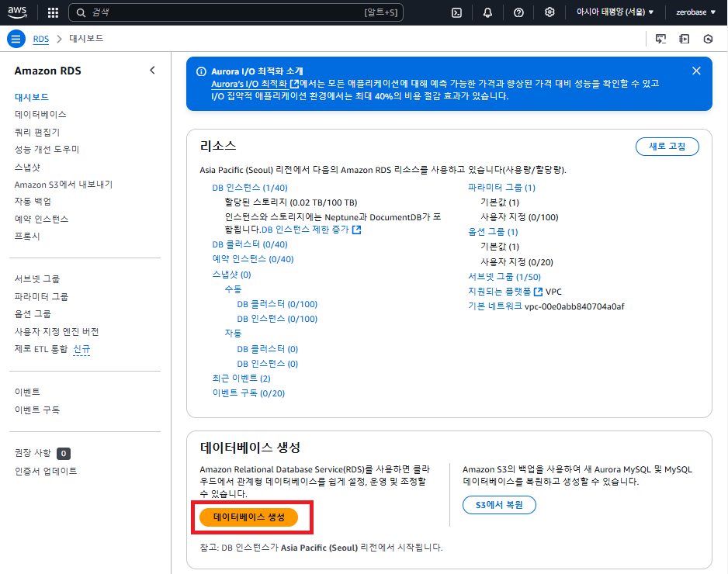Open 예약 인스턴스 (0/40) resource link

tap(253, 259)
